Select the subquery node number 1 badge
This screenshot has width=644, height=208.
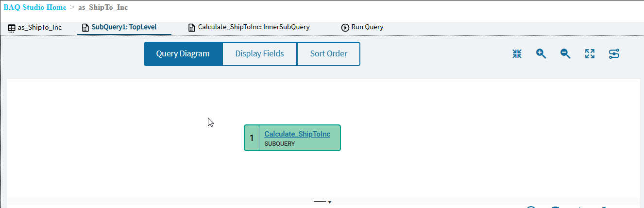(x=252, y=138)
